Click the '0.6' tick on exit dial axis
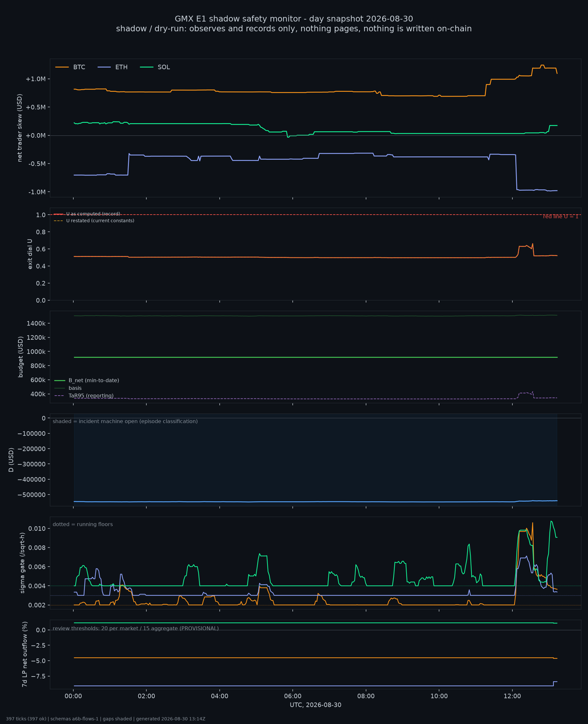Screen dimensions: 588x724 [x=41, y=249]
